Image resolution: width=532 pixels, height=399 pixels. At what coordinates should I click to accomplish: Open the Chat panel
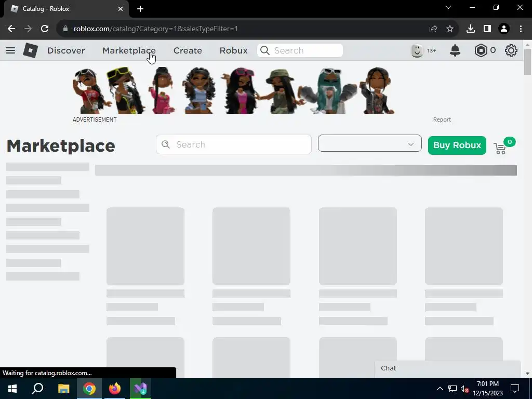point(447,368)
